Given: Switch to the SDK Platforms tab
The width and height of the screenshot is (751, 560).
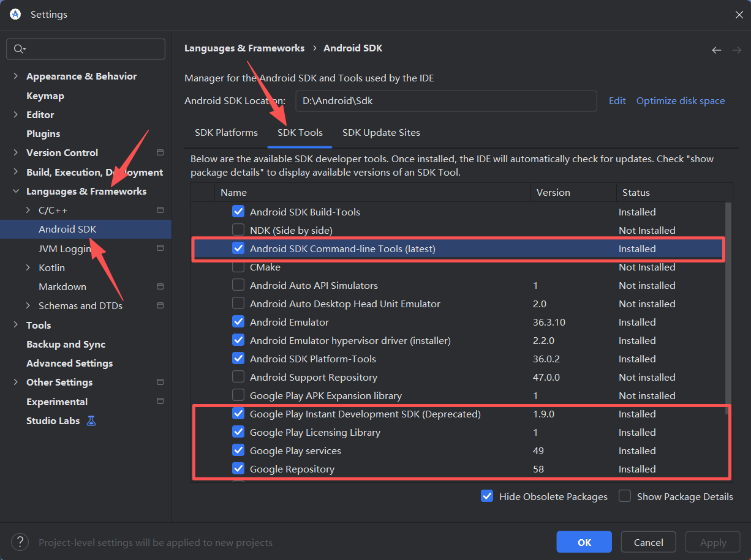Looking at the screenshot, I should [x=226, y=132].
